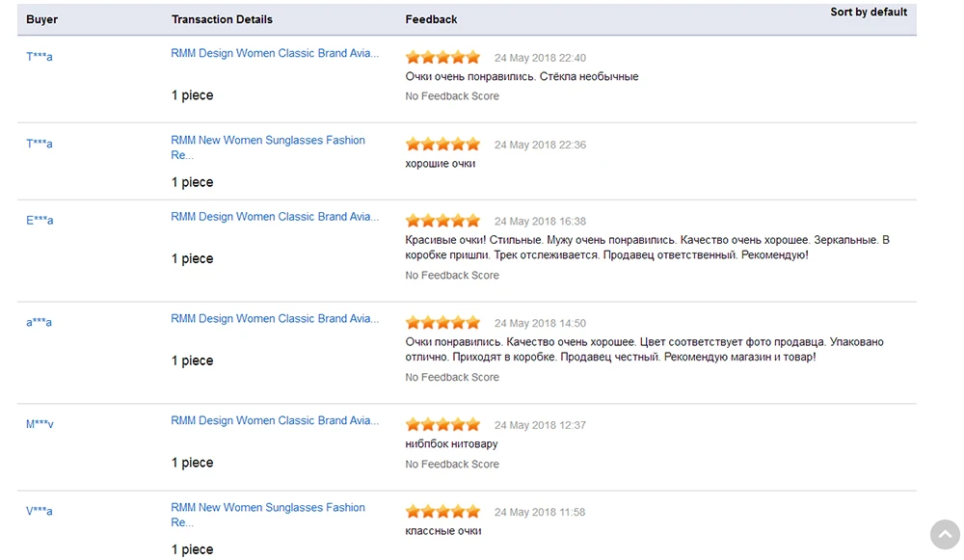The width and height of the screenshot is (964, 560).
Task: Click the Transaction Details column header
Action: coord(222,19)
